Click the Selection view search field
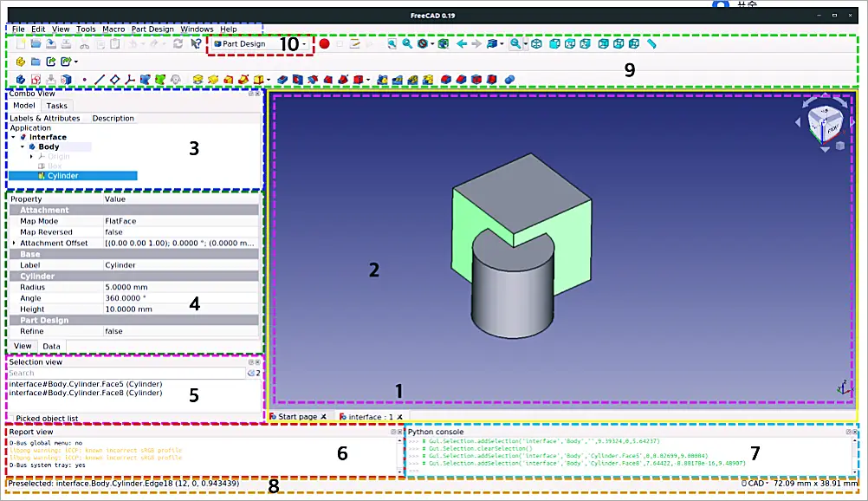 [x=126, y=374]
